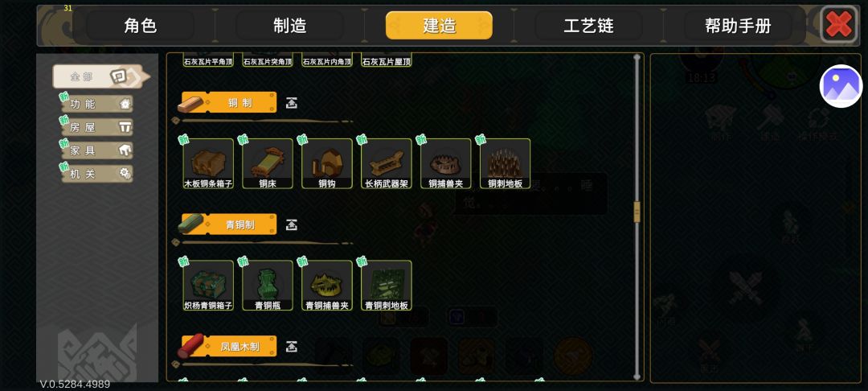Select the 青铜捕兽夹 bronze trap

[326, 286]
